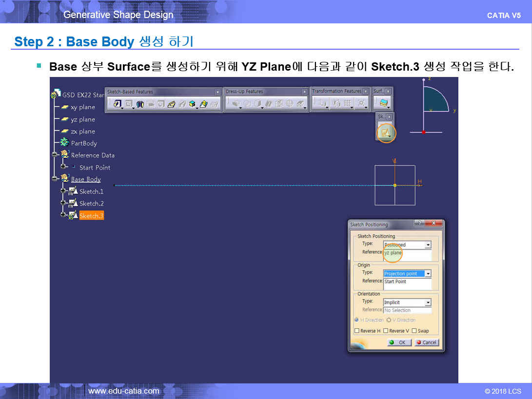Select Base Body in the tree
532x399 pixels.
(86, 179)
